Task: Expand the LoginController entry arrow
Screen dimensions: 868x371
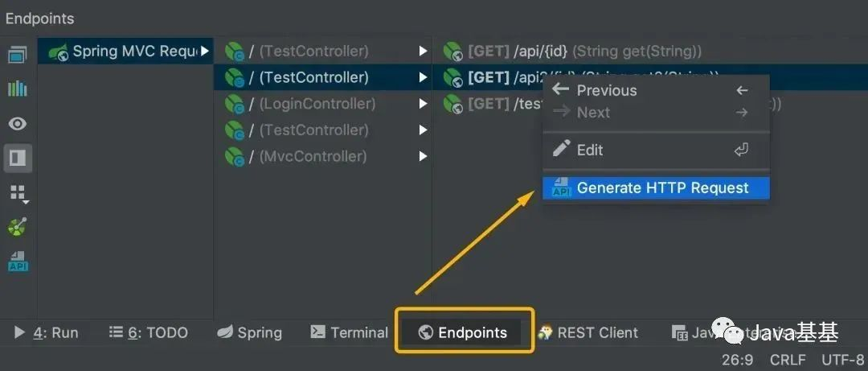Action: pos(423,104)
